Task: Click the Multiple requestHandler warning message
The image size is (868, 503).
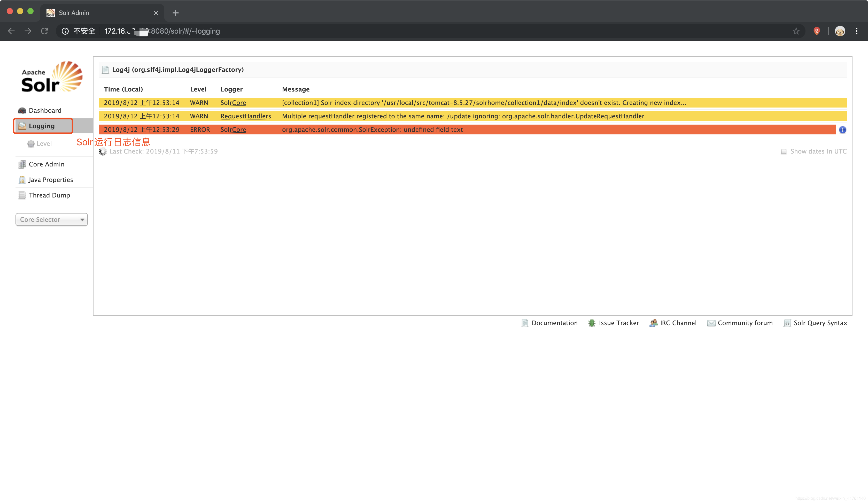Action: [x=463, y=116]
